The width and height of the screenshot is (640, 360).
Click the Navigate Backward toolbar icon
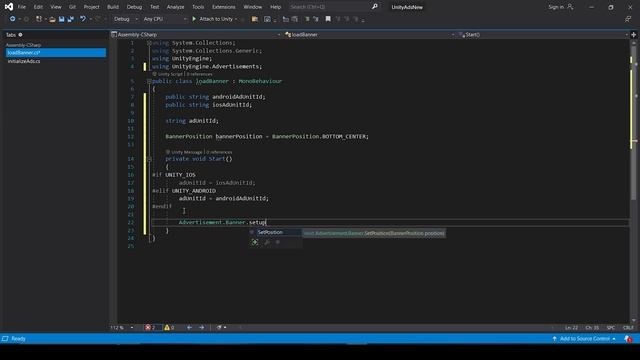pos(13,19)
